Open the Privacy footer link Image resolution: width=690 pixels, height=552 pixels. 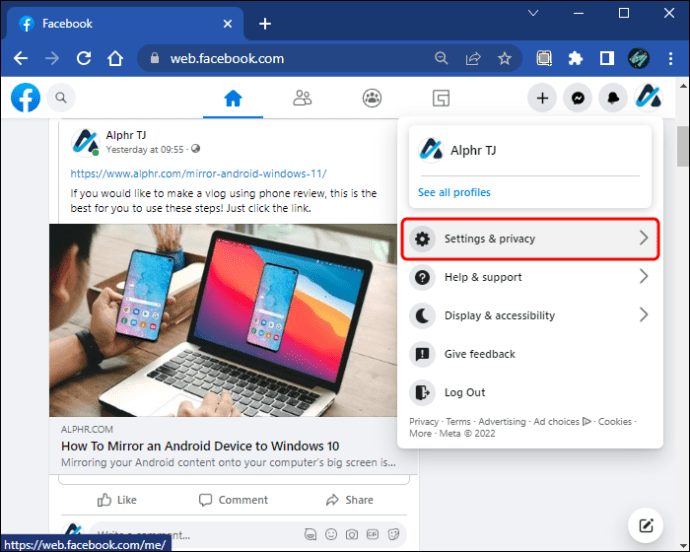pos(423,422)
